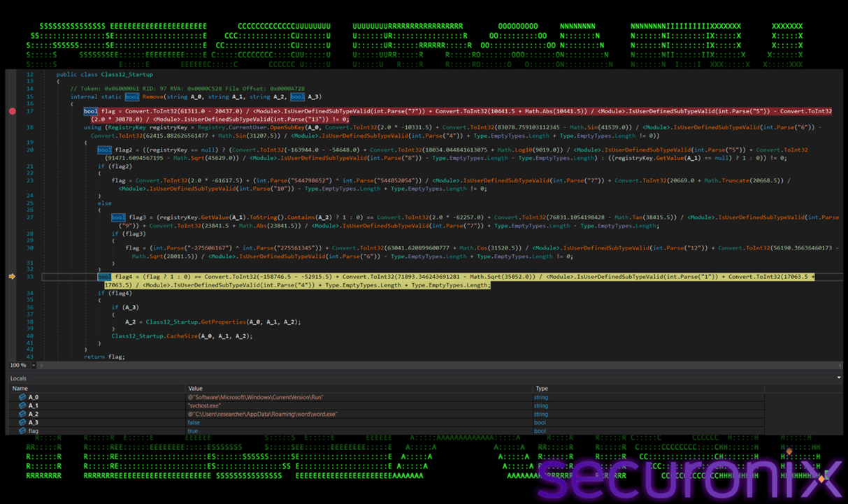
Task: Click the A_3 variable icon in Locals
Action: 22,422
